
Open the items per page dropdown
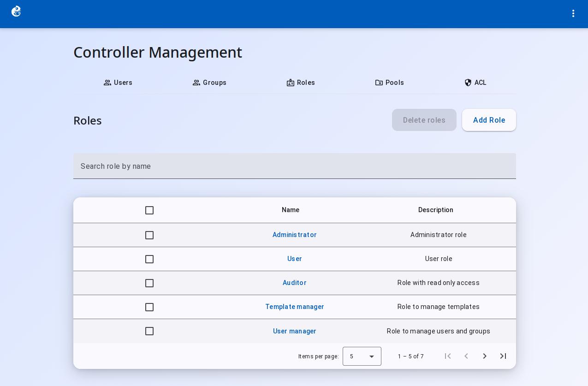coord(362,356)
